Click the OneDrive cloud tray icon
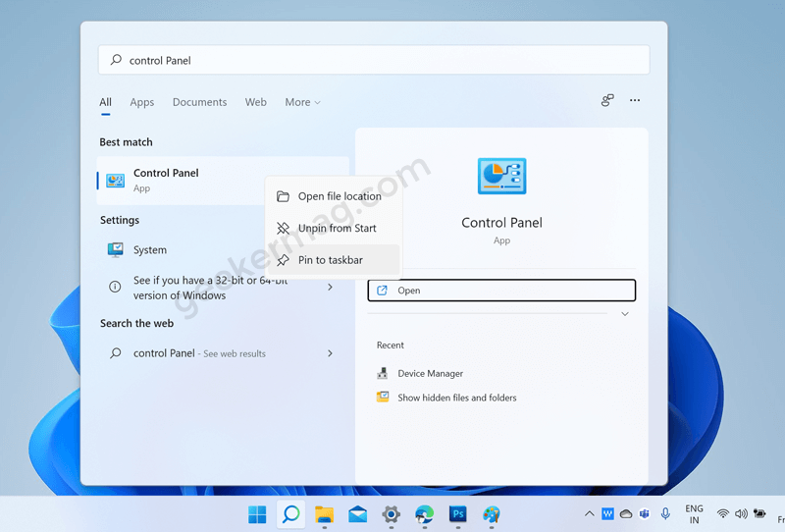This screenshot has height=532, width=785. pos(626,514)
